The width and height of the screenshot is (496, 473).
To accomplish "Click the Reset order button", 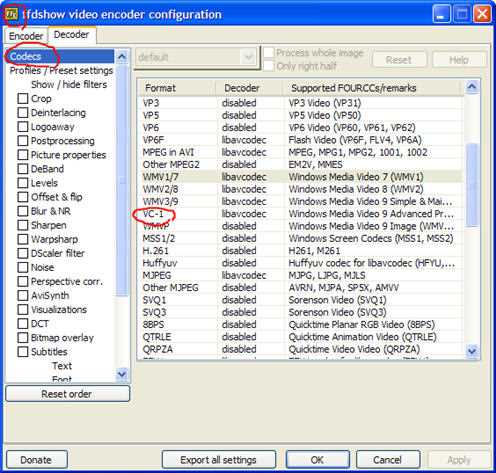I will tap(67, 394).
